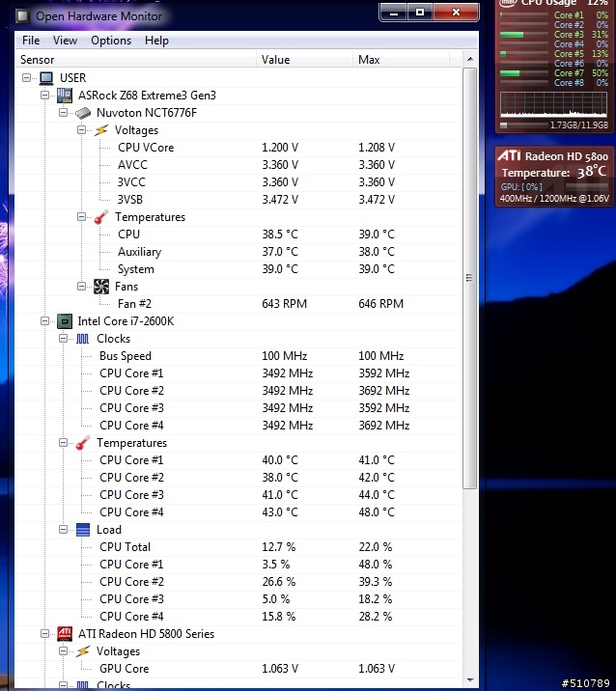Screen dimensions: 616x691
Task: Click the 48.0 °C max of CPU Core #4
Action: (x=377, y=512)
